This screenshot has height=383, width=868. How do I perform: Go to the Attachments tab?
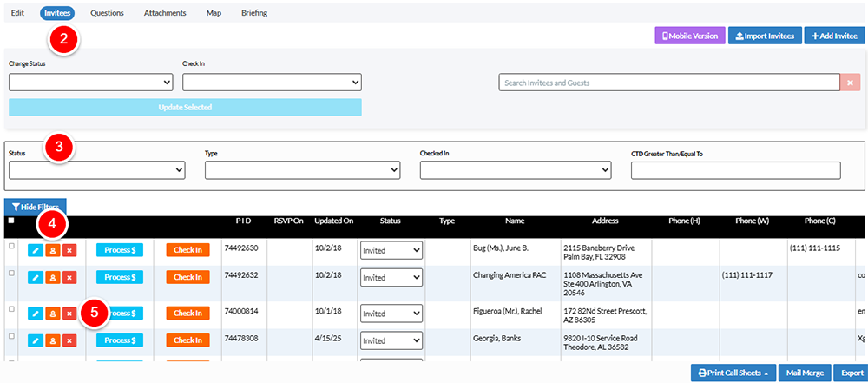click(x=165, y=13)
